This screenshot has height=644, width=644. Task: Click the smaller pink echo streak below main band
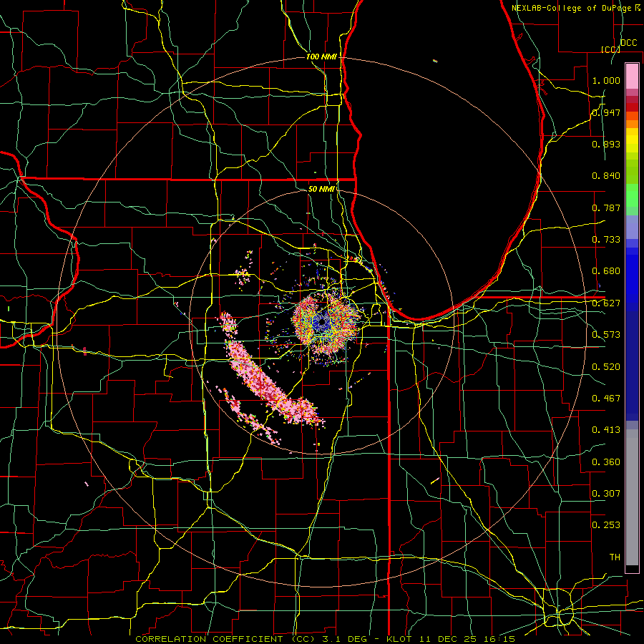click(x=250, y=419)
